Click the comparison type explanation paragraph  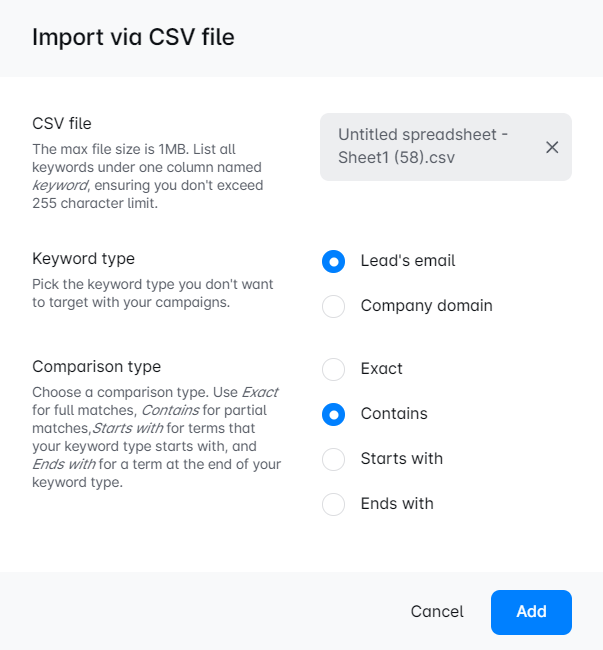[x=156, y=437]
